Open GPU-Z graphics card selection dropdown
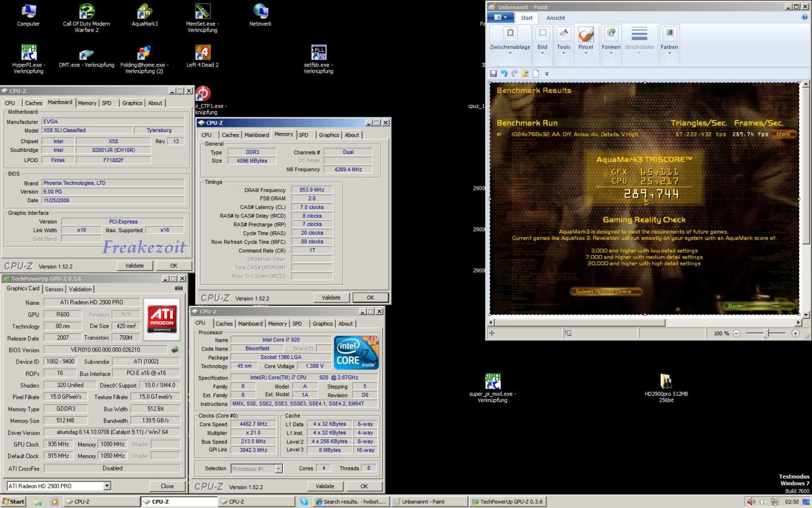Screen dimensions: 812x508 [107, 486]
